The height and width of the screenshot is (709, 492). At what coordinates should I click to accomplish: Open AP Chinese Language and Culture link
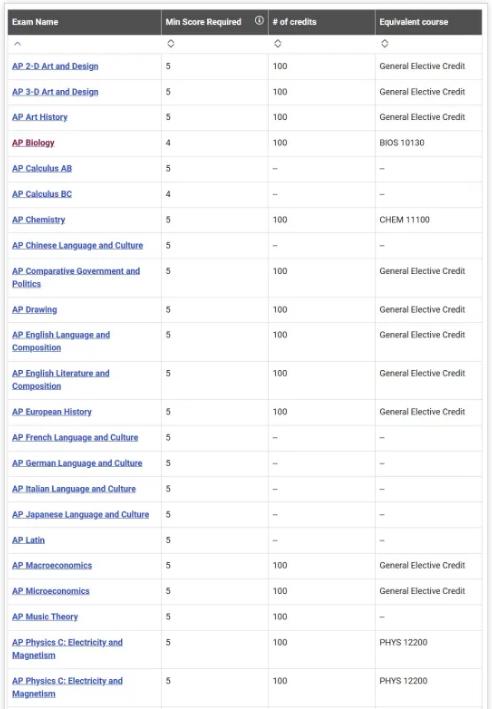click(77, 246)
